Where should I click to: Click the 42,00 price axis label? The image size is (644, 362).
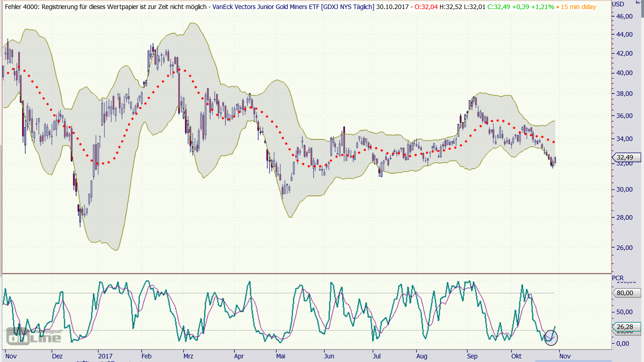pyautogui.click(x=624, y=53)
